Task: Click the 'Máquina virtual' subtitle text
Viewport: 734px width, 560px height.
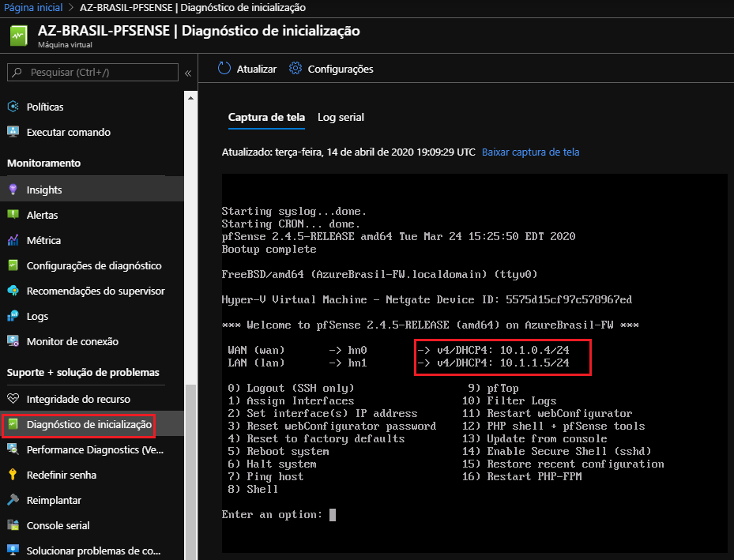Action: 65,45
